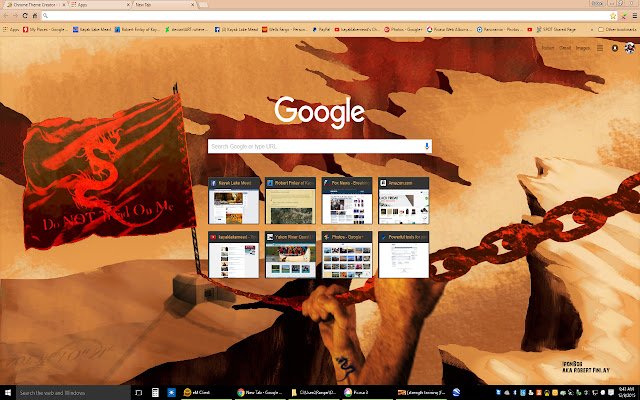The image size is (640, 400).
Task: Open the Other bookmarks folder
Action: (617, 29)
